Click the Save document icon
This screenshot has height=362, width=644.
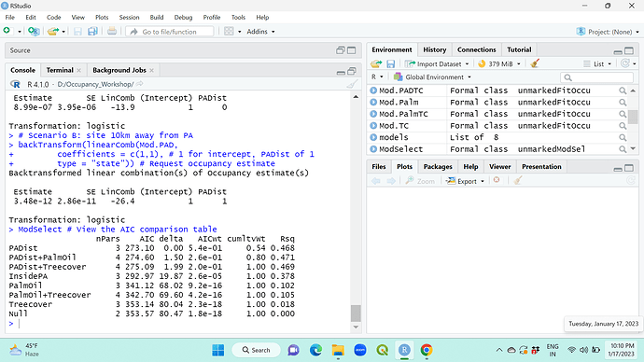click(77, 31)
